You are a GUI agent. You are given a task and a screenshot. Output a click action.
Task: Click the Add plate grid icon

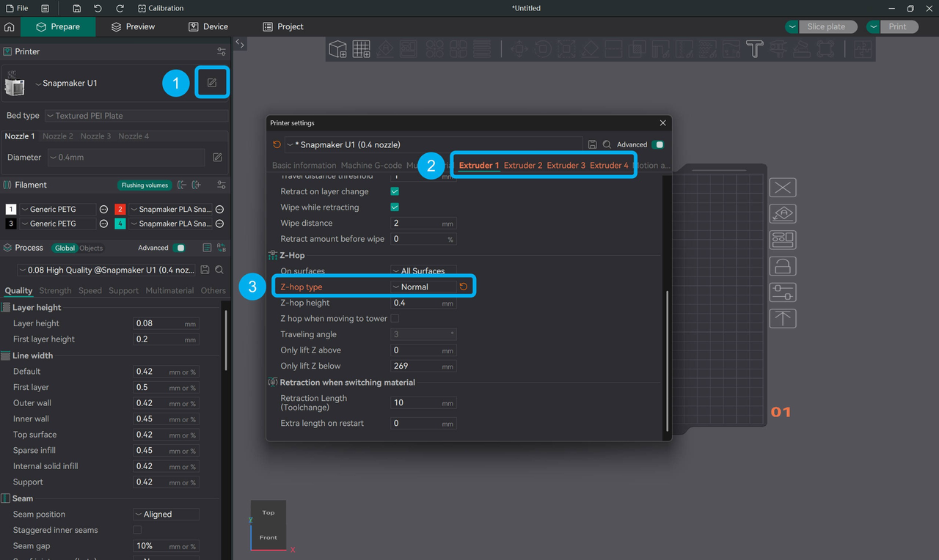(x=361, y=49)
